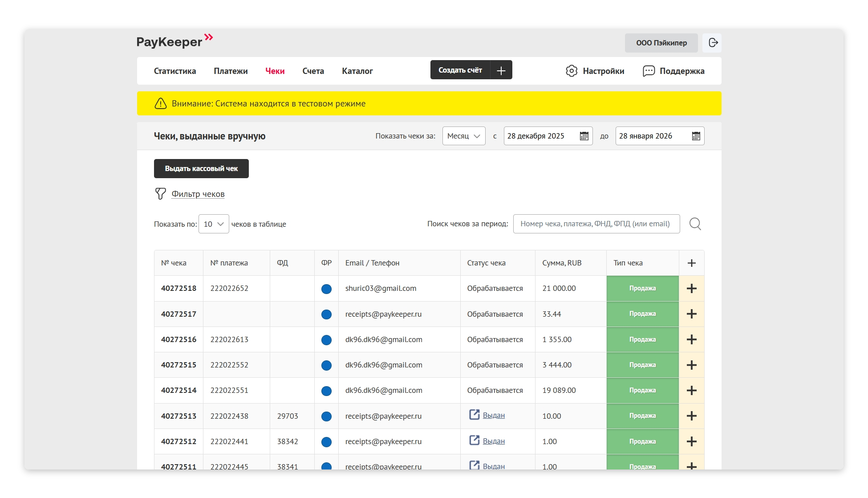Click the Поддержка chat bubble icon

649,71
